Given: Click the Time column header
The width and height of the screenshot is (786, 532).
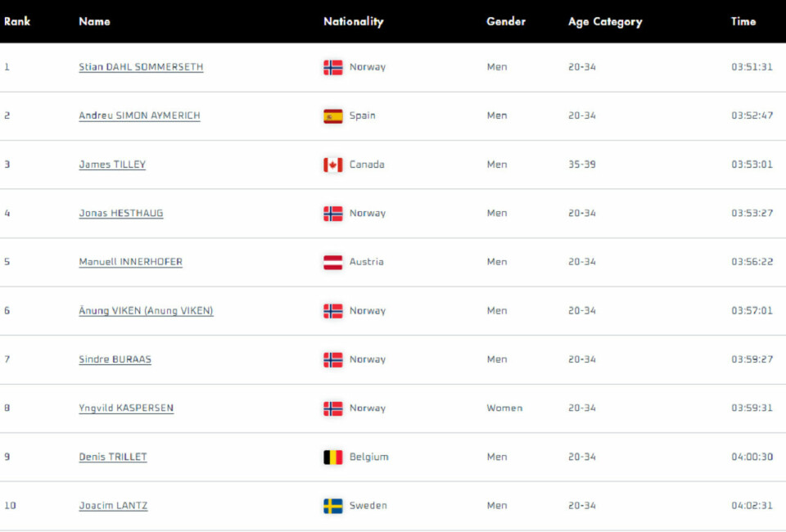Looking at the screenshot, I should (x=743, y=21).
